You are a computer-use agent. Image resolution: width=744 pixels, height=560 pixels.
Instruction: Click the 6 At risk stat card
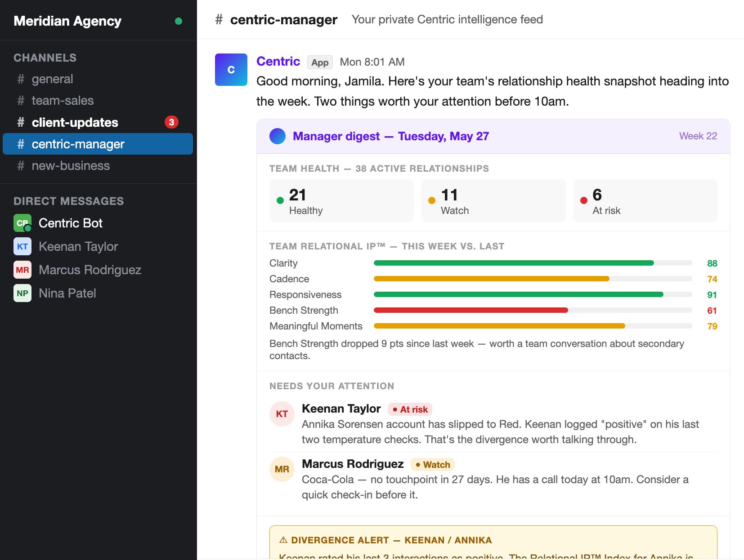[x=645, y=200]
